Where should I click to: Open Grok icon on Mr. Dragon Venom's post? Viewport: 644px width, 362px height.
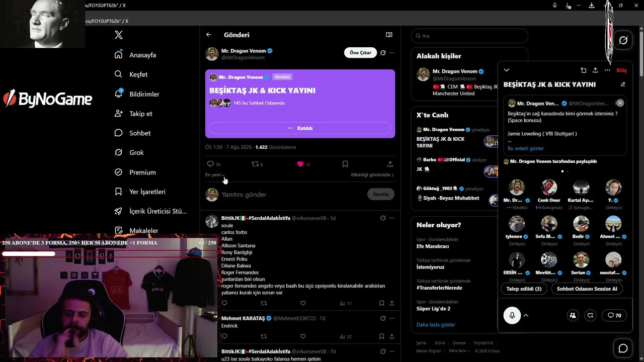point(383,53)
